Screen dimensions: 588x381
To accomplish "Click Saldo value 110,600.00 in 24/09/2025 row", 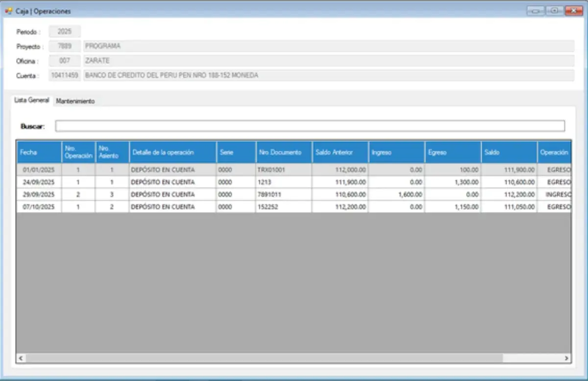I will (519, 182).
